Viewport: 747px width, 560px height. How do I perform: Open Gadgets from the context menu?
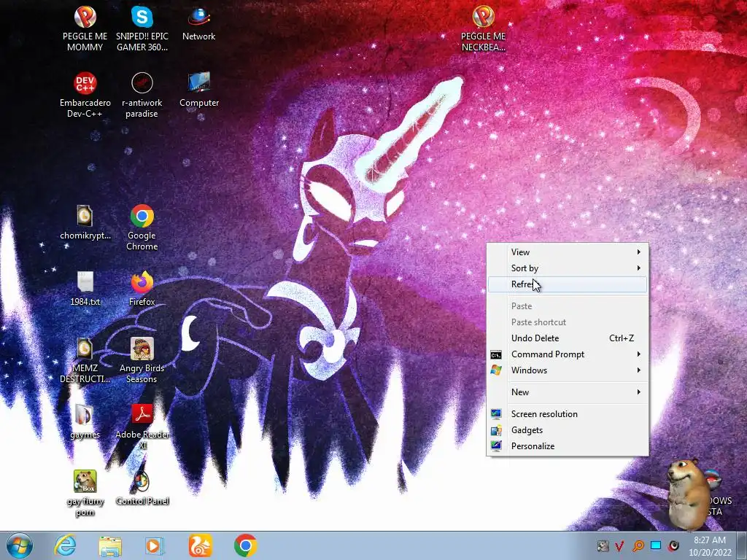568,430
